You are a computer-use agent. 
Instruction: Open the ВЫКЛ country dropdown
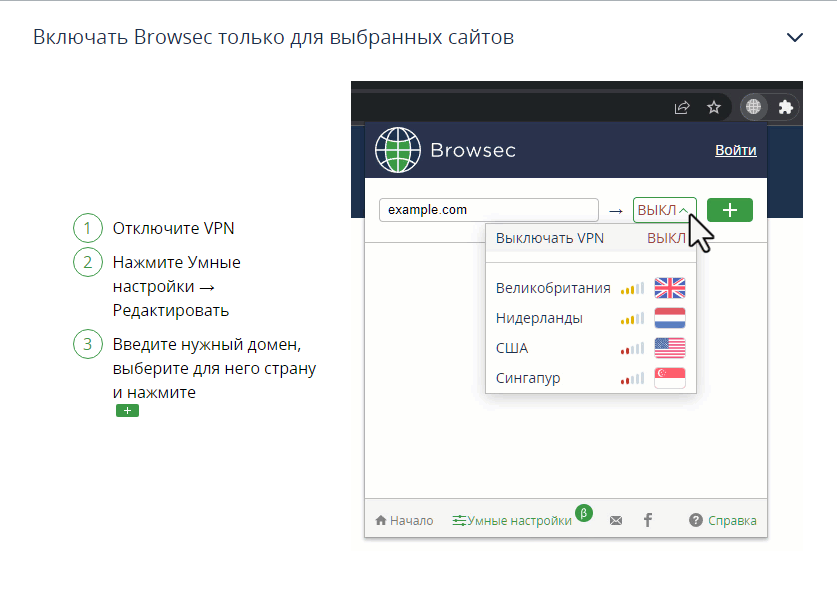point(665,210)
